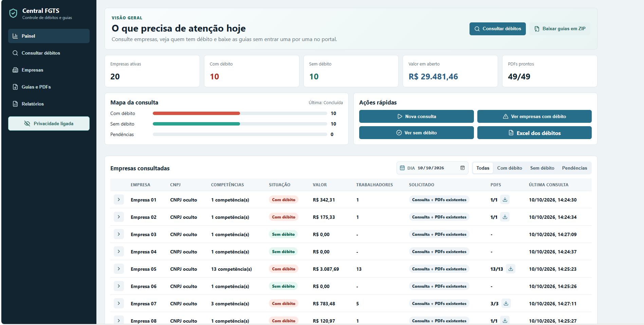Expand the Empresa 07 row
The width and height of the screenshot is (644, 325).
[118, 303]
